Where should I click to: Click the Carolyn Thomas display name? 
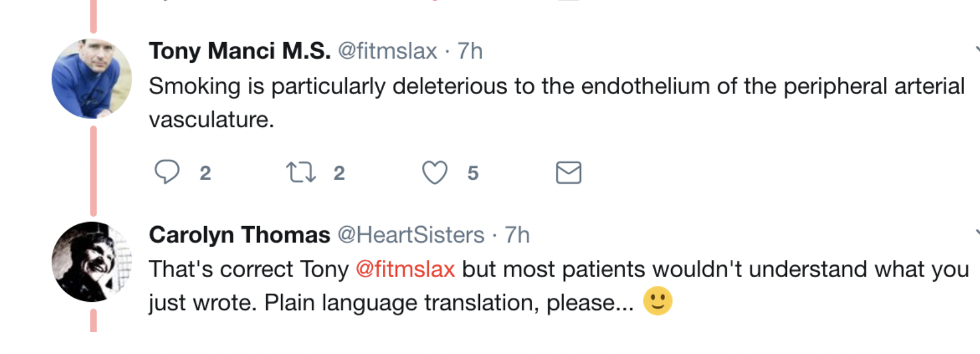tap(240, 235)
